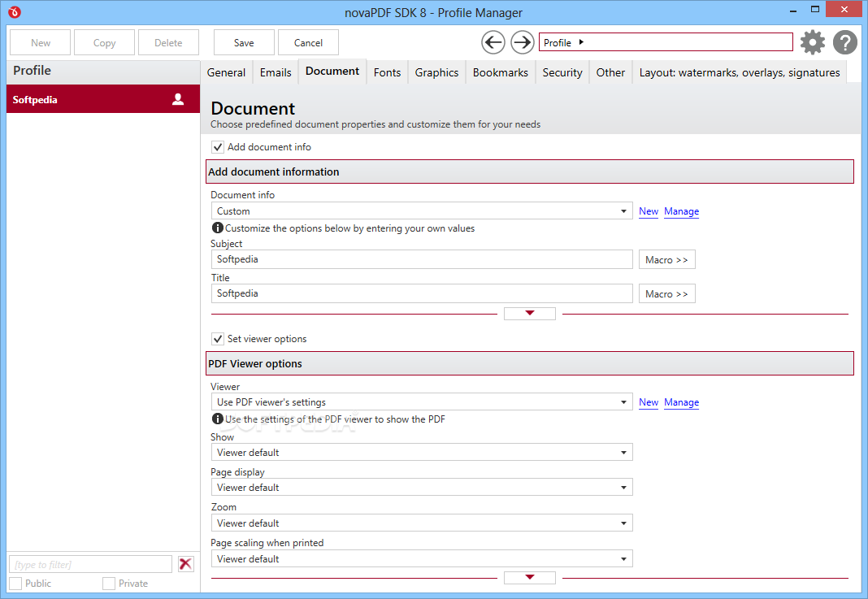868x599 pixels.
Task: Open the Viewer settings dropdown
Action: tap(422, 402)
